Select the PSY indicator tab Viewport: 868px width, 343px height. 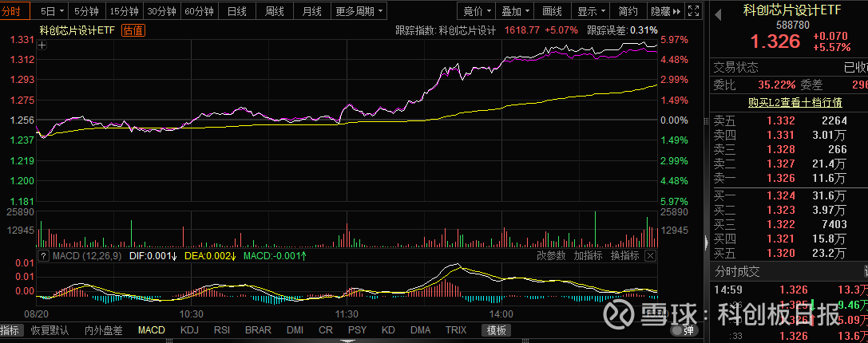point(358,330)
